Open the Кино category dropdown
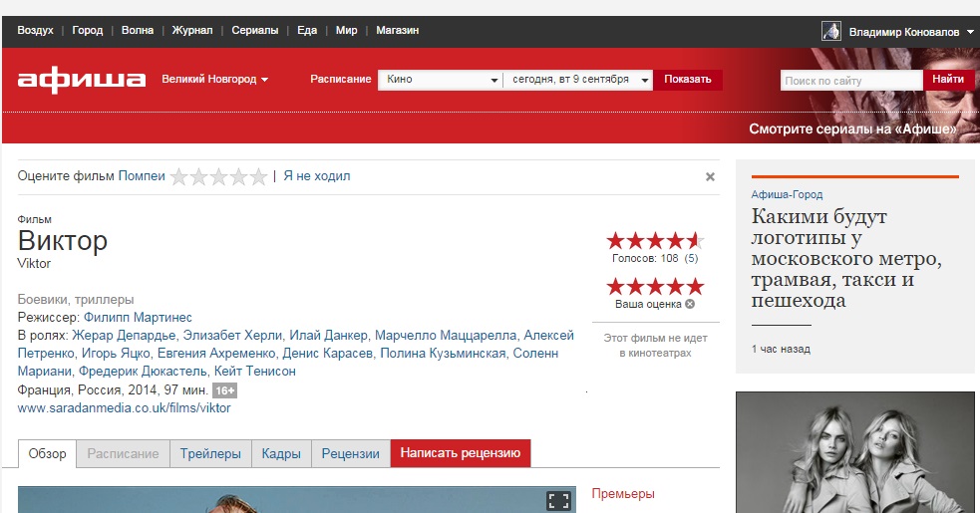 (440, 80)
